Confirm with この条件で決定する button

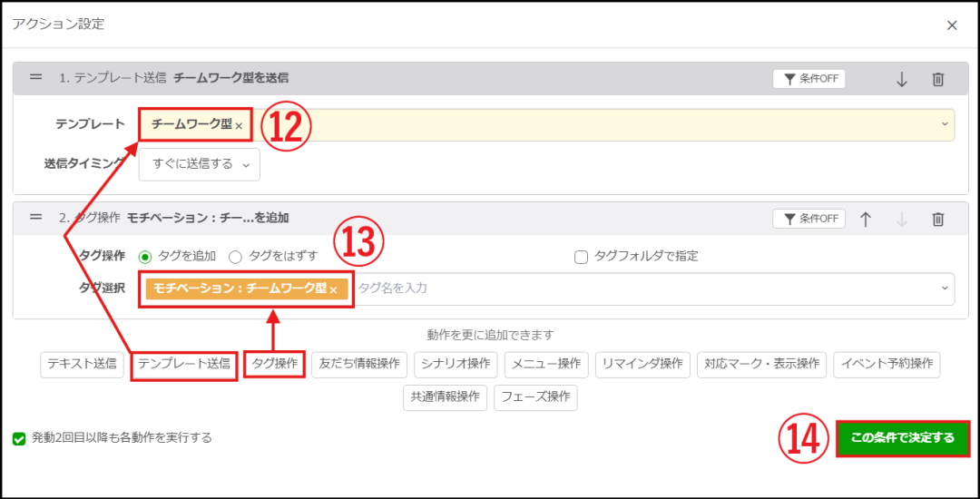[903, 438]
